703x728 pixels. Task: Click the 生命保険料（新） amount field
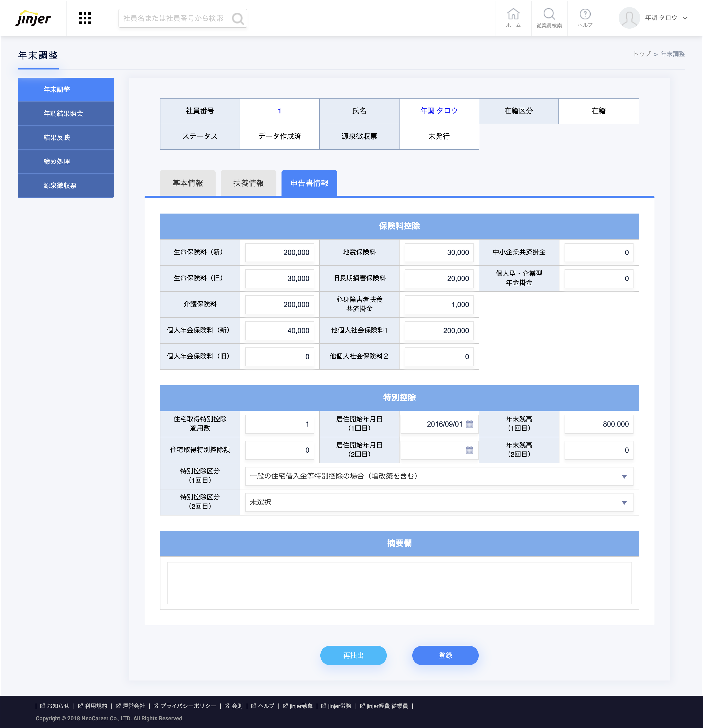[x=279, y=253]
